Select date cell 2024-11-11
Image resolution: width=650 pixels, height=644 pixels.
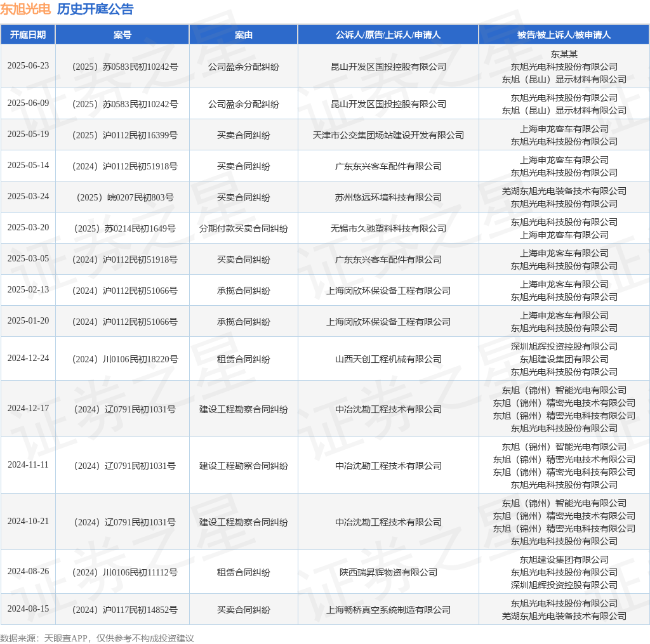pyautogui.click(x=28, y=465)
